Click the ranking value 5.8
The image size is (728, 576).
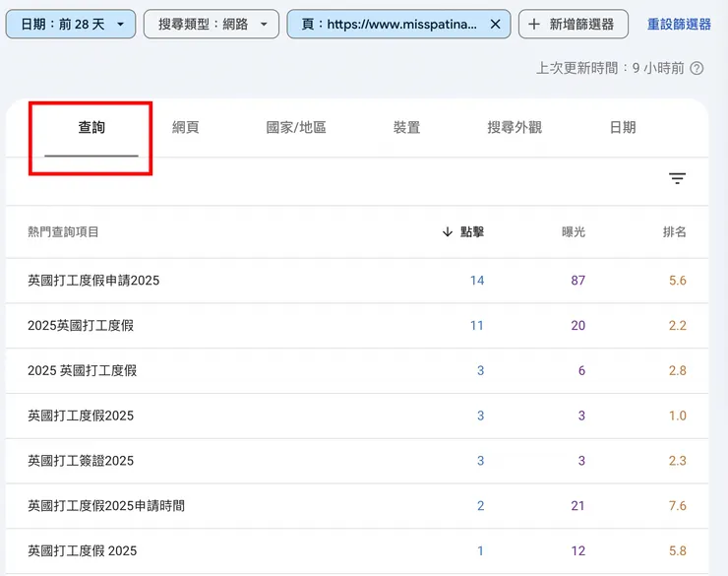click(x=678, y=551)
